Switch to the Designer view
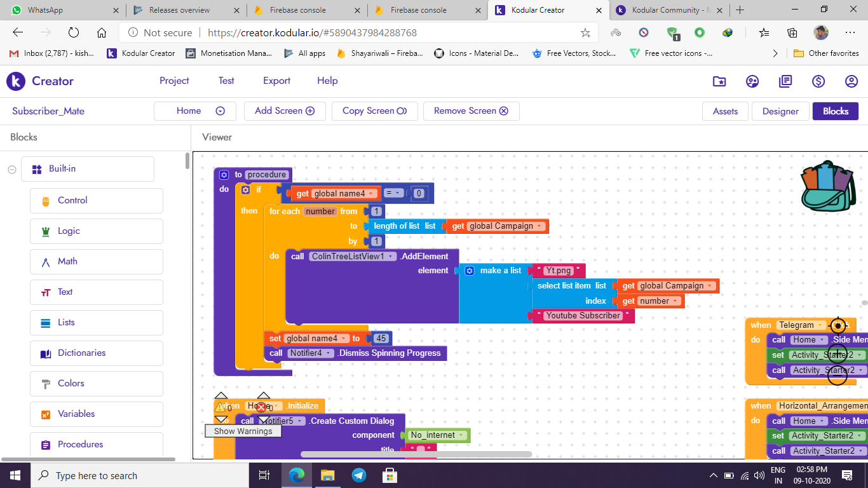Image resolution: width=868 pixels, height=488 pixels. [780, 111]
